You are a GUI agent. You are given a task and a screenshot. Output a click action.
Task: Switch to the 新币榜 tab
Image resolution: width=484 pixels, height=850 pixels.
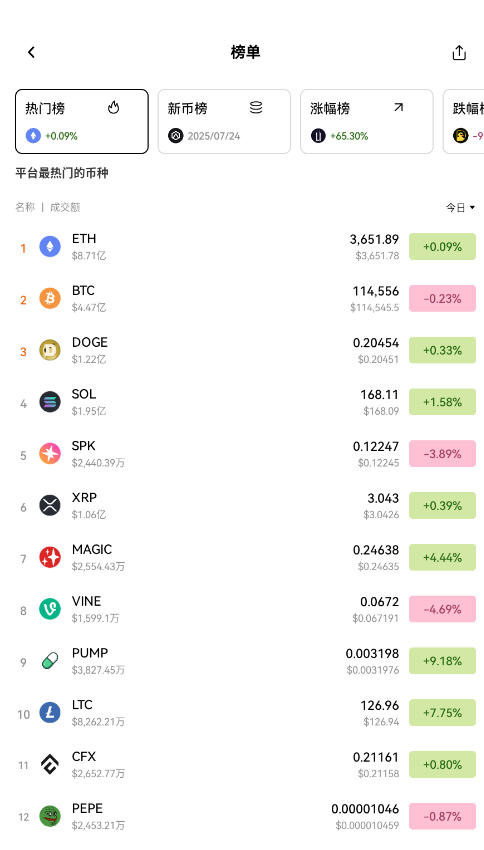[x=224, y=121]
